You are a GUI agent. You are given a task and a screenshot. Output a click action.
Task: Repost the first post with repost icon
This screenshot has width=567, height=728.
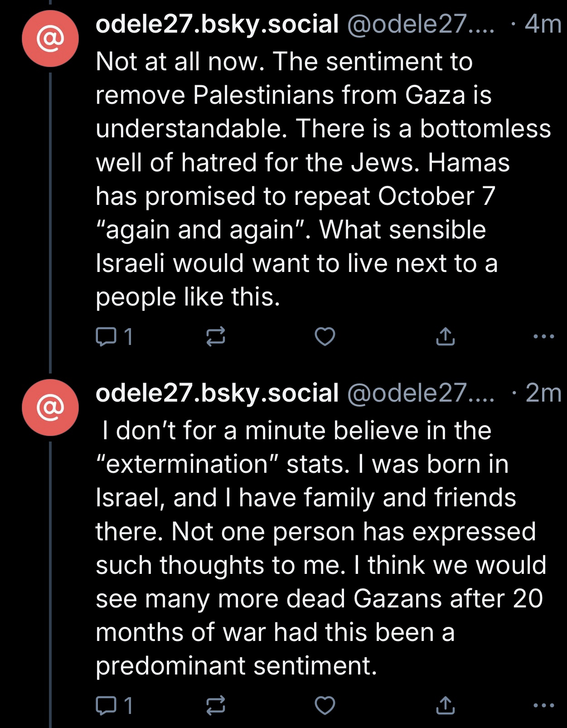coord(216,337)
